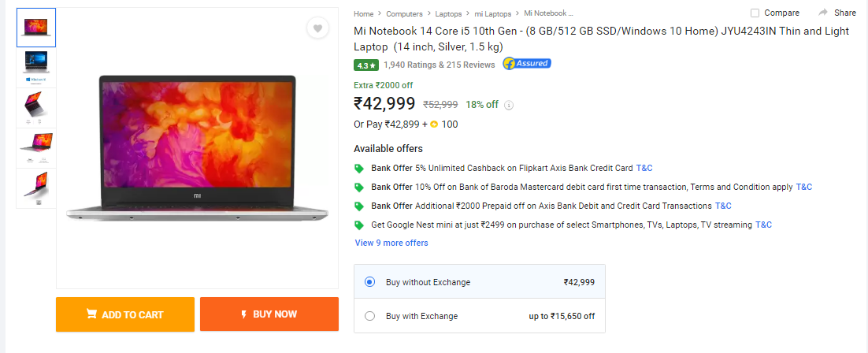The height and width of the screenshot is (353, 868).
Task: Open the Laptops breadcrumb link
Action: 448,14
